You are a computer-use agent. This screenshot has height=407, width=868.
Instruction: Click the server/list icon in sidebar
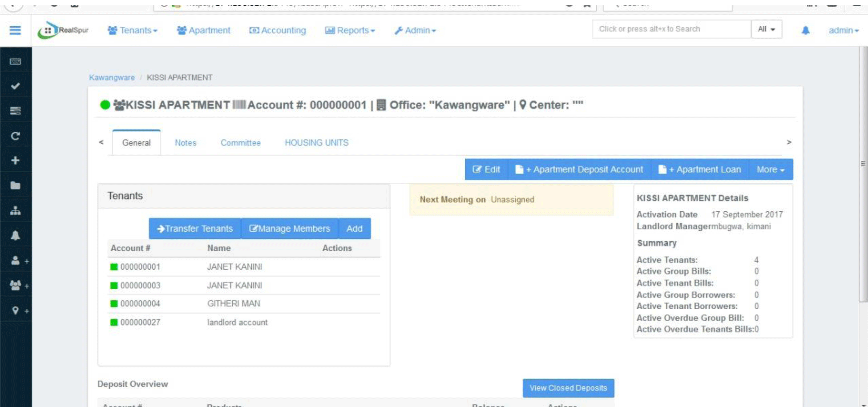(15, 111)
